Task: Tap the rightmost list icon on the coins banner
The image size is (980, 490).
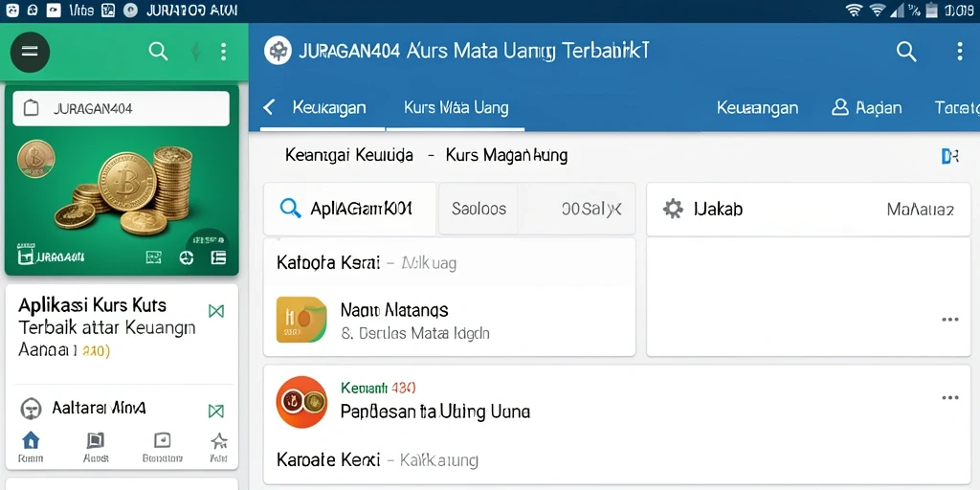Action: [218, 256]
